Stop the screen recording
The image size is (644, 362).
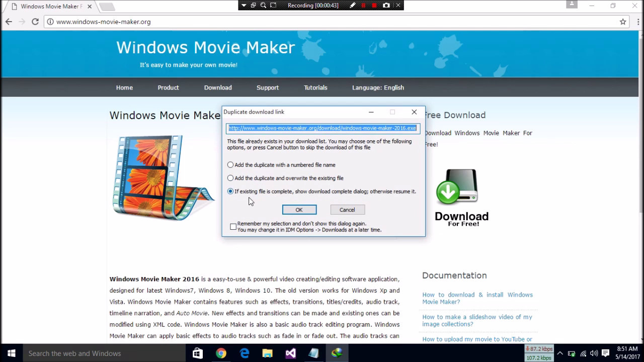[x=374, y=5]
